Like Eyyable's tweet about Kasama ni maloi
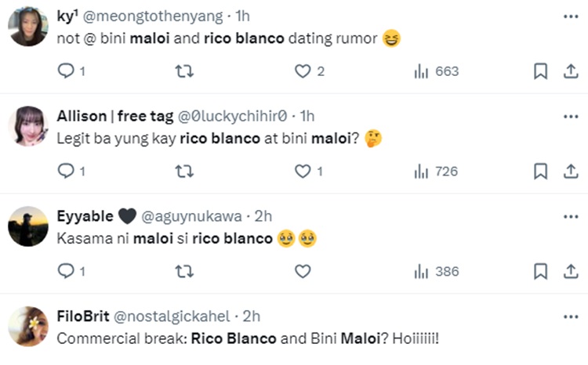Viewport: 588px width, 365px height. (303, 271)
